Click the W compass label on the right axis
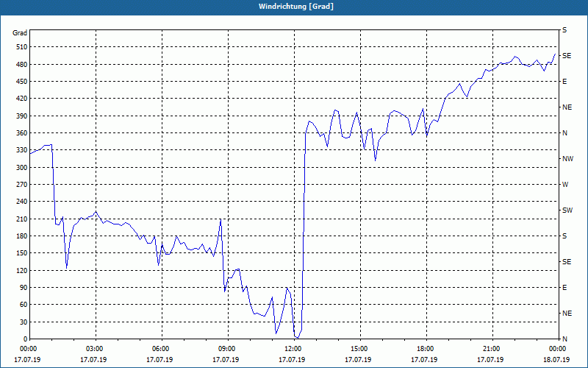588x368 pixels. [x=565, y=185]
